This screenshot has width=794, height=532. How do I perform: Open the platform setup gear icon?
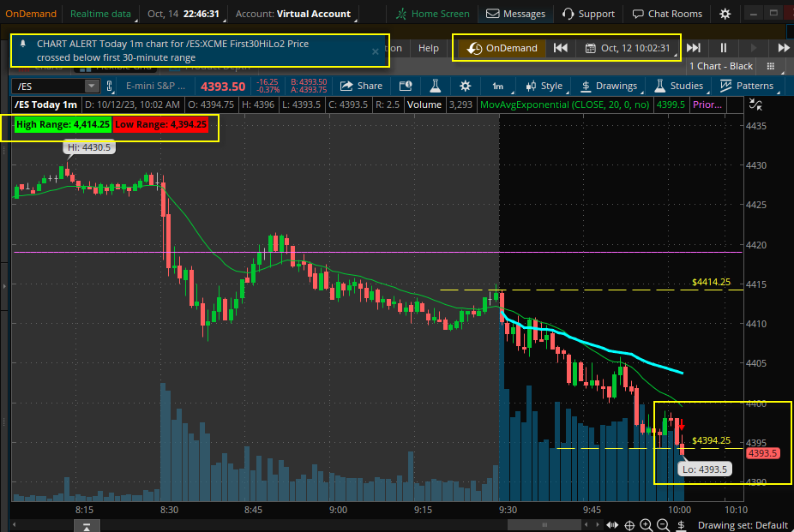click(x=725, y=14)
